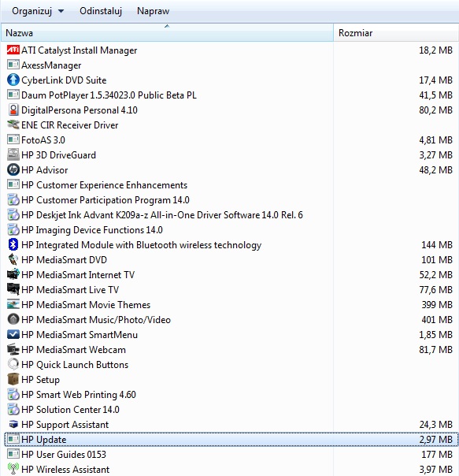Click the HP MediaSmart Live TV icon
The height and width of the screenshot is (476, 459).
pos(13,289)
